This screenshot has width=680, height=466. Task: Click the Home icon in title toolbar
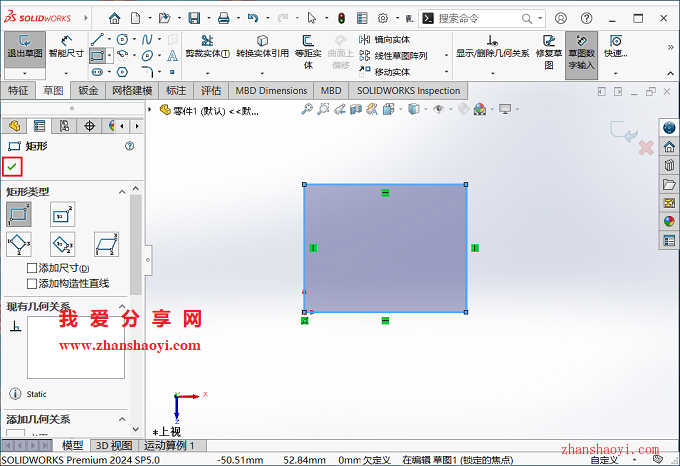tap(115, 18)
